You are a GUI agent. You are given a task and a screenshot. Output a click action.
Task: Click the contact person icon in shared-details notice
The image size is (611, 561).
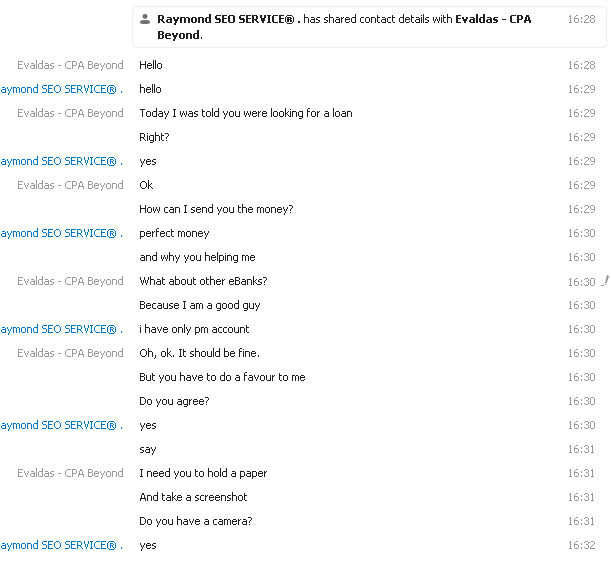pos(145,19)
